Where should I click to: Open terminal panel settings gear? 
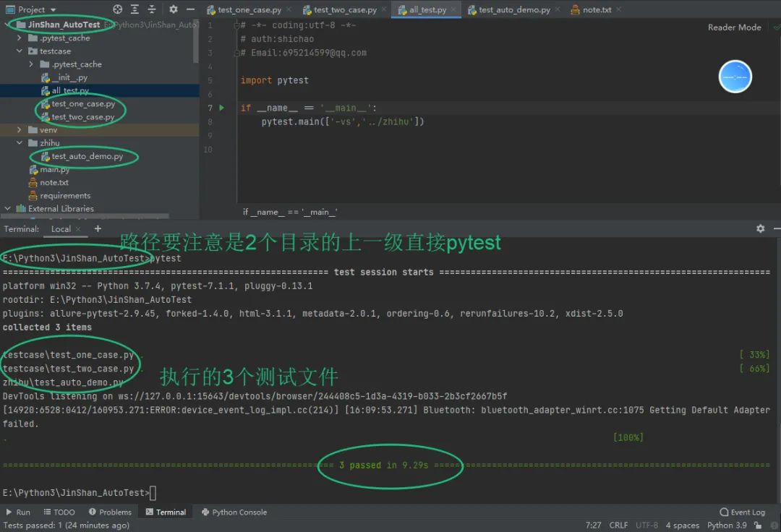click(x=760, y=228)
